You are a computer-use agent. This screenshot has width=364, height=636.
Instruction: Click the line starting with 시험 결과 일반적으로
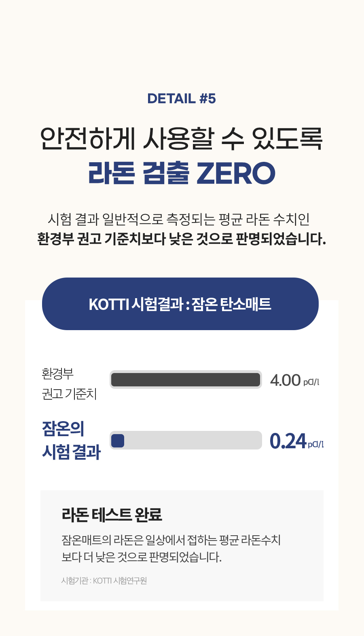[179, 219]
